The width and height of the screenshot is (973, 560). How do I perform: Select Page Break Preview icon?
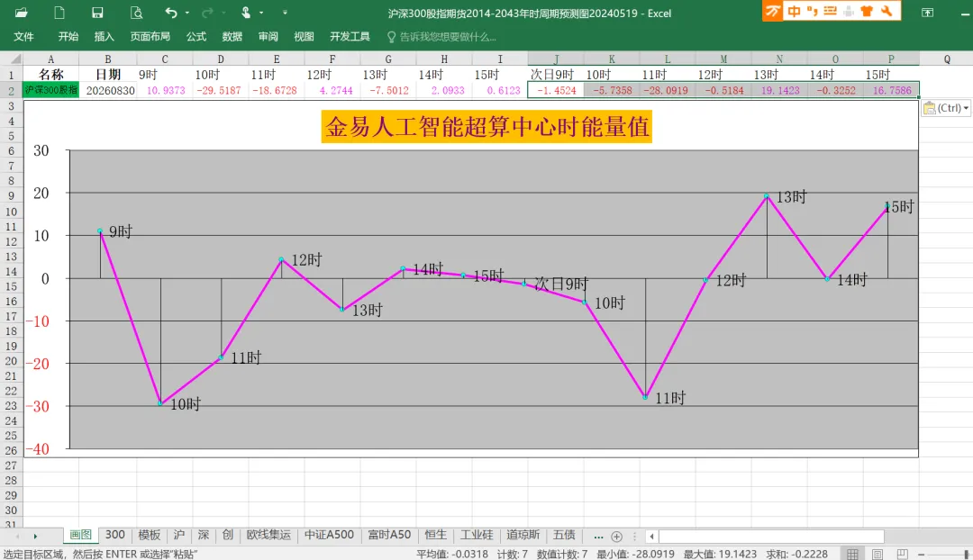pyautogui.click(x=902, y=554)
